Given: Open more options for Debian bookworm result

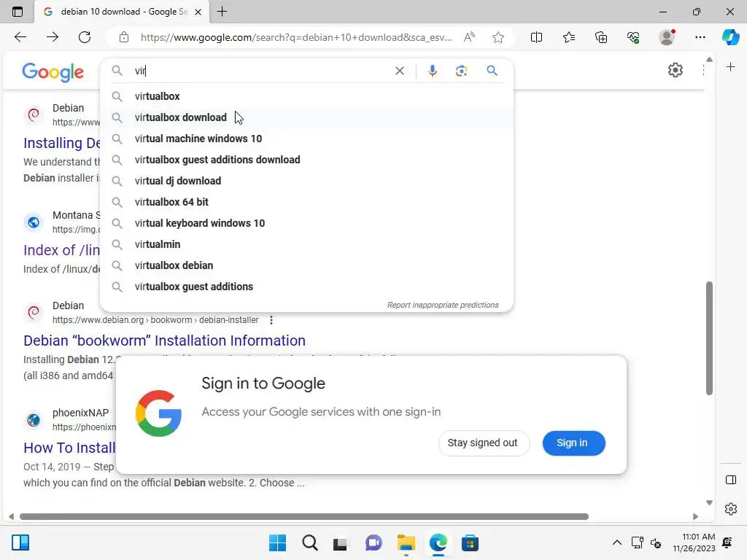Looking at the screenshot, I should pyautogui.click(x=271, y=320).
